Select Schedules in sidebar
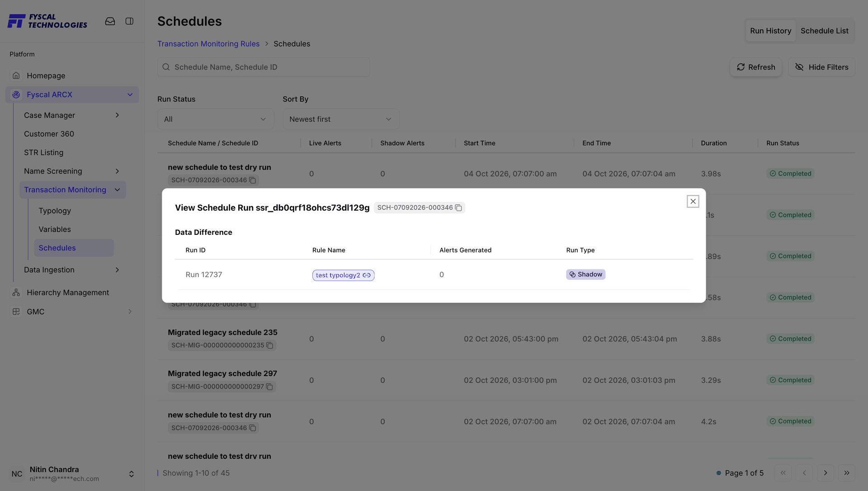Viewport: 868px width, 491px height. [x=74, y=248]
